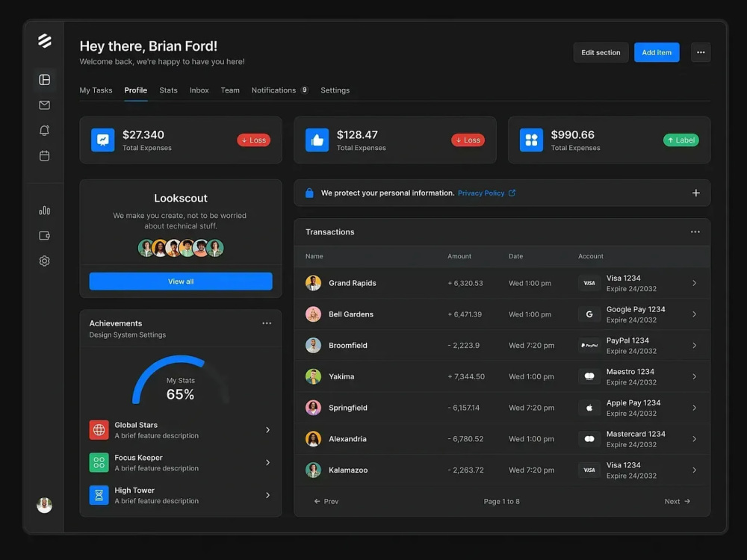
Task: Open High Tower with its chevron
Action: [x=267, y=495]
